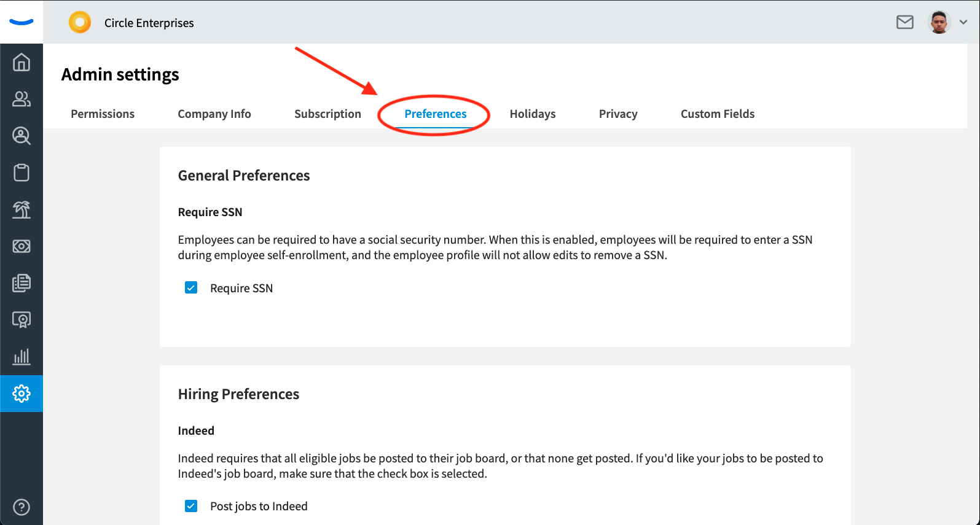This screenshot has height=525, width=980.
Task: Click the Circle Enterprises logo
Action: tap(80, 22)
